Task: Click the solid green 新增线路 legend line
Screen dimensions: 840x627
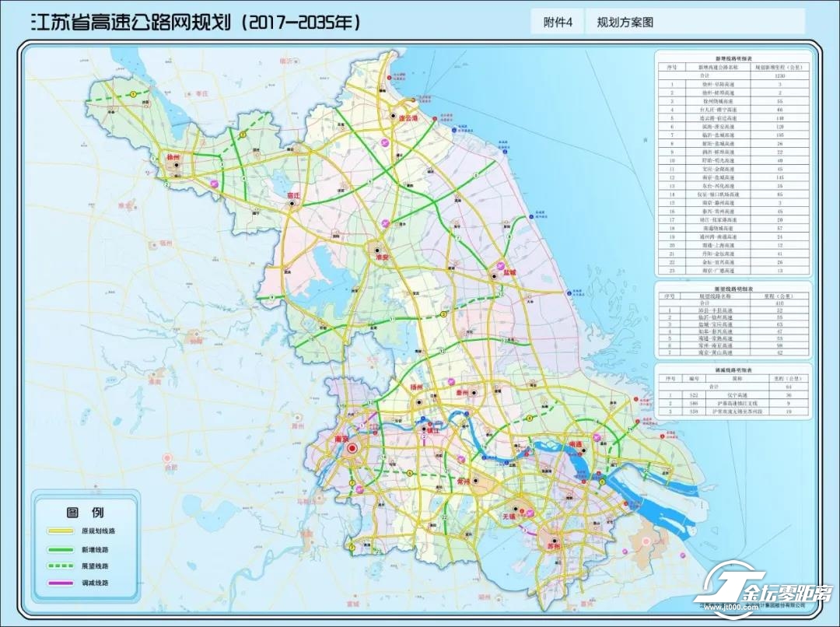Action: pyautogui.click(x=61, y=549)
